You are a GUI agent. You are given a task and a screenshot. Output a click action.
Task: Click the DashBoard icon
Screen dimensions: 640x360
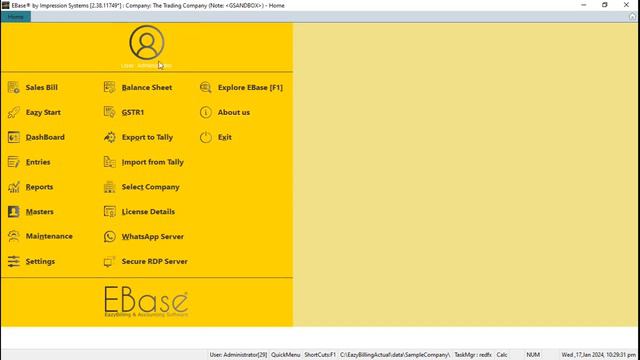[13, 137]
